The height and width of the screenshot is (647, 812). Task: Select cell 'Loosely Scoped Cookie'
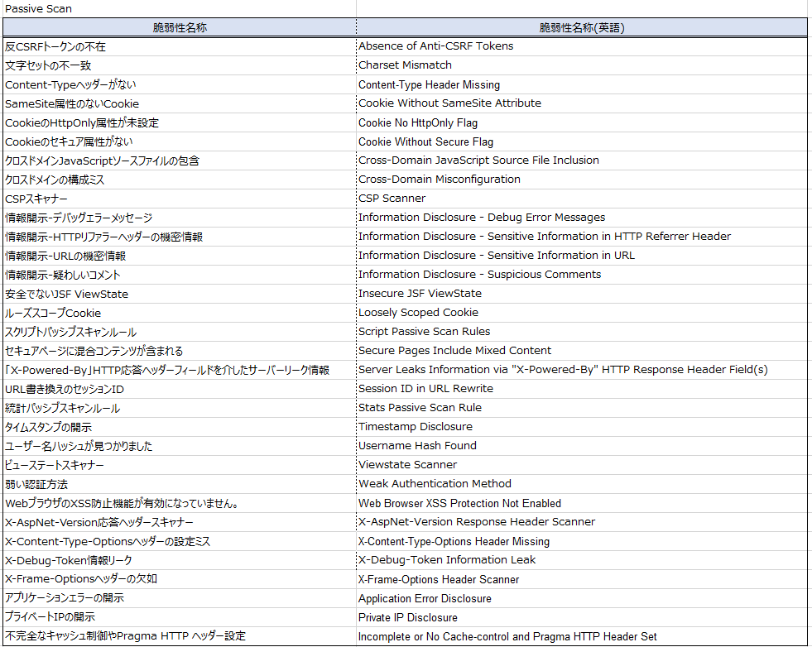coord(582,313)
